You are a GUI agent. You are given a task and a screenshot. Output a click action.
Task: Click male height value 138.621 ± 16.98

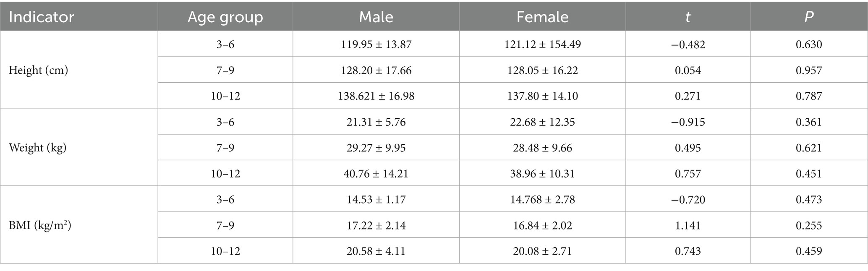coord(376,96)
